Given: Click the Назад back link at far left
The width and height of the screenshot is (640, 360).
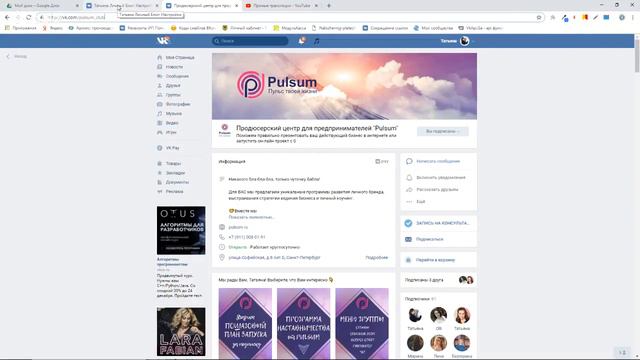Looking at the screenshot, I should click(x=17, y=56).
